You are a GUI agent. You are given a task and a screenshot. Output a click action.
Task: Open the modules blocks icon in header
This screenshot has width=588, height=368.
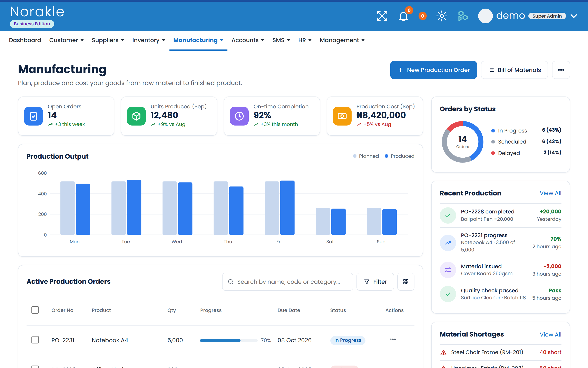coord(463,16)
